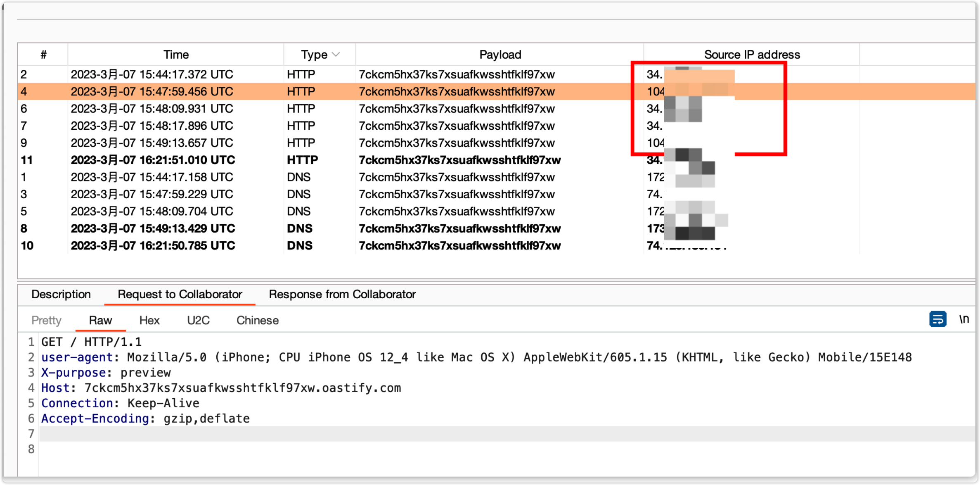Select interaction row 2 at 15:44:17.372
The width and height of the screenshot is (980, 485).
pyautogui.click(x=496, y=74)
